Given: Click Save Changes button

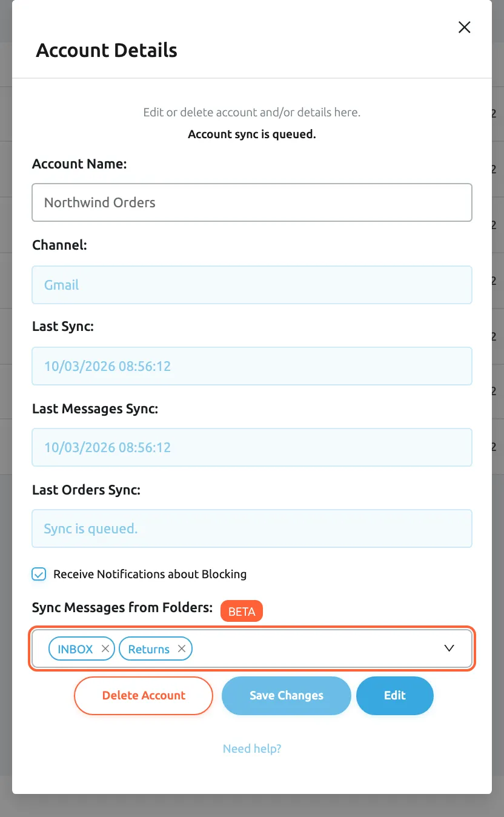Looking at the screenshot, I should [x=287, y=696].
